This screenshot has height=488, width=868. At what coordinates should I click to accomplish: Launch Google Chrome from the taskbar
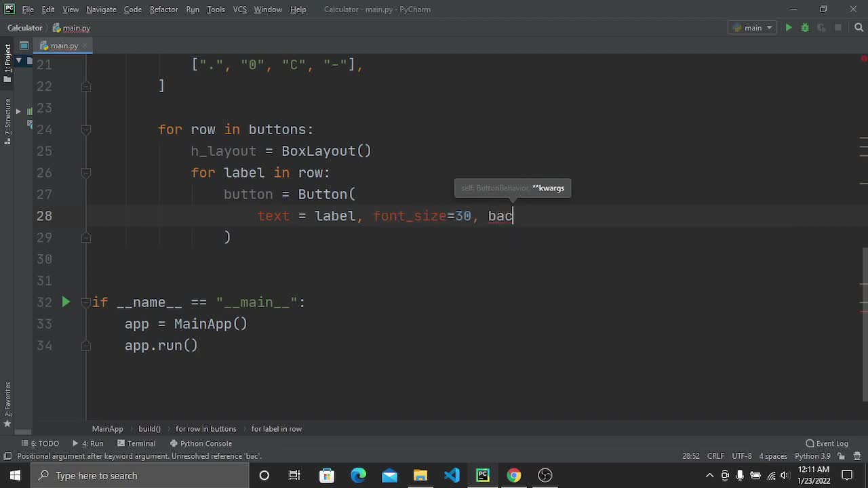(x=514, y=475)
